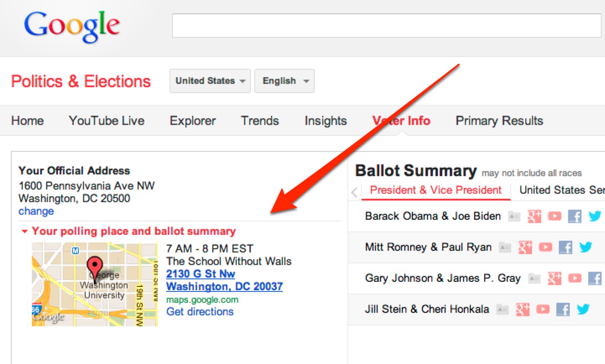Click Barack Obama's Twitter icon
The height and width of the screenshot is (364, 605).
pyautogui.click(x=595, y=216)
